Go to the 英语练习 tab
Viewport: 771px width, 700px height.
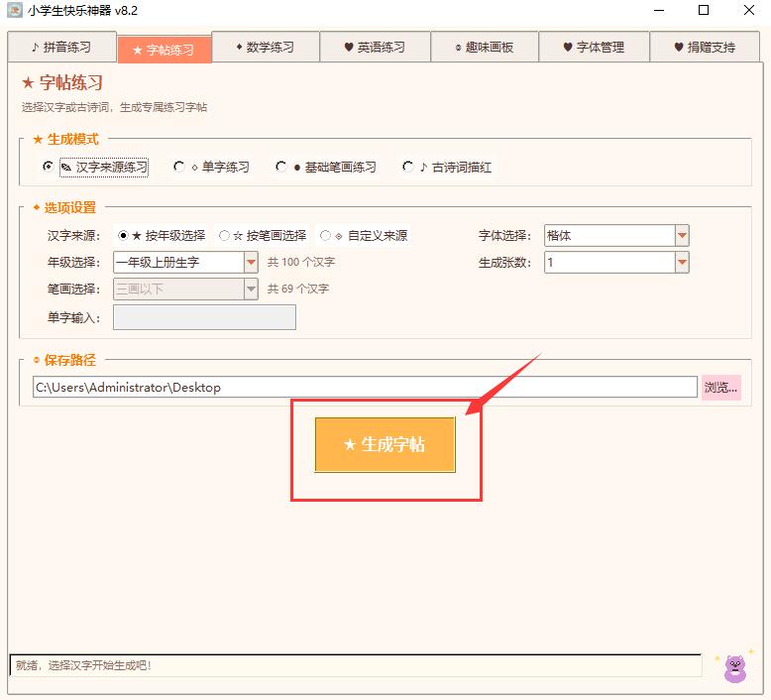tap(376, 48)
